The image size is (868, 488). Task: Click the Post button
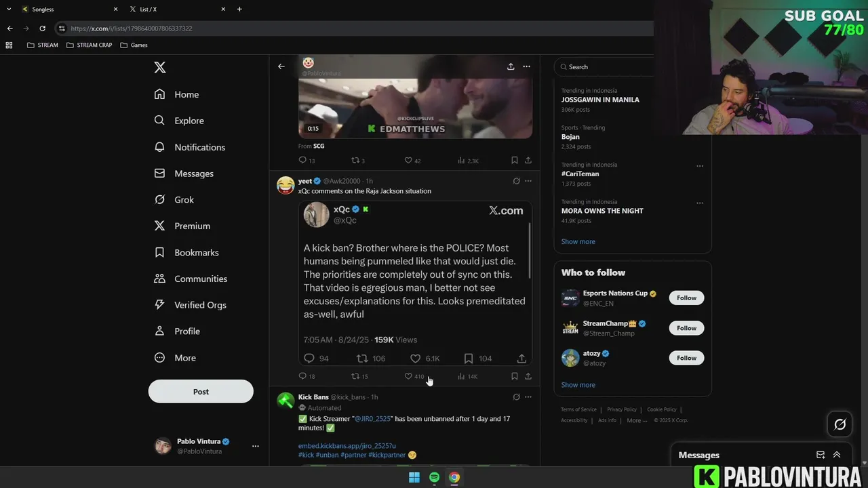point(201,392)
